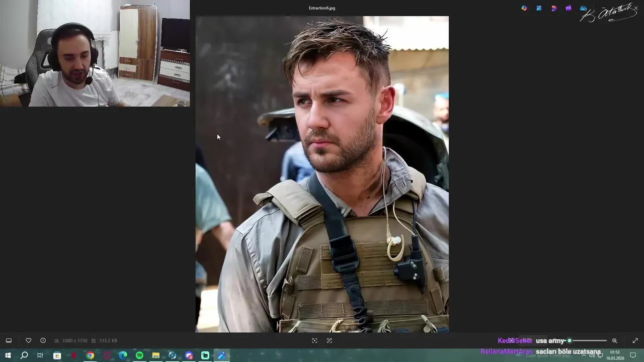The width and height of the screenshot is (644, 362).
Task: Open Microsoft Store from taskbar
Action: tap(57, 355)
